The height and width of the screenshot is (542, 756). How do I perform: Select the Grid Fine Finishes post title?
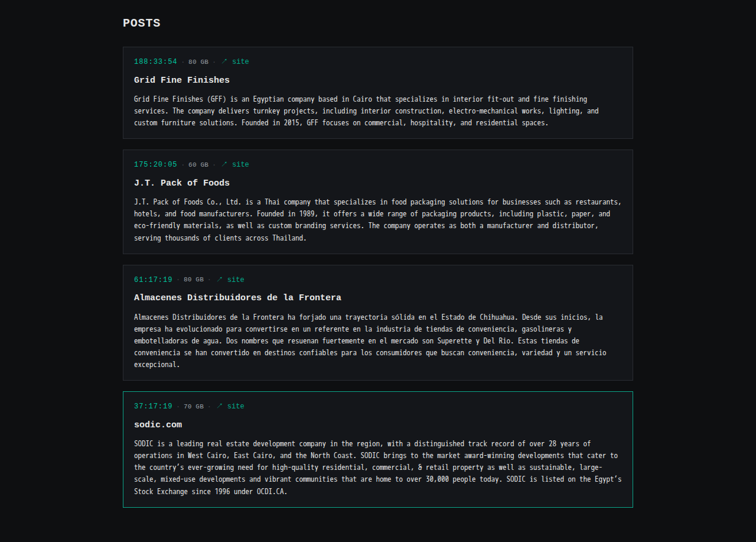182,80
